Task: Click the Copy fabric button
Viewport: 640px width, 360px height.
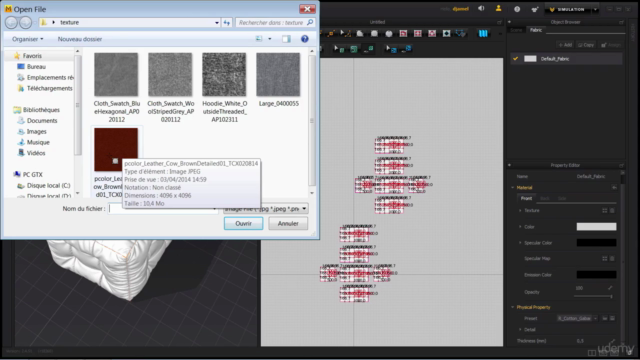Action: coord(586,45)
